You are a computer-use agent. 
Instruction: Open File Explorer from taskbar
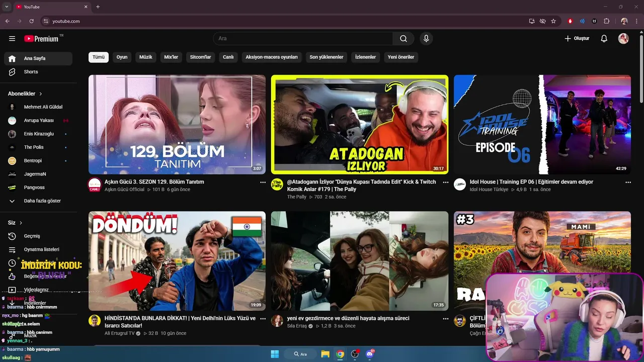tap(326, 354)
